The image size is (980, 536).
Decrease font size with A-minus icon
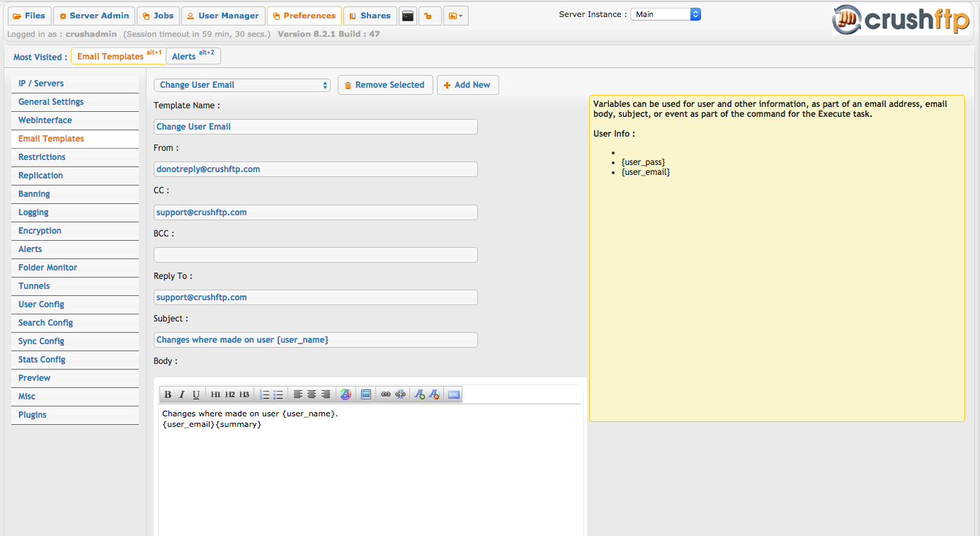(434, 394)
